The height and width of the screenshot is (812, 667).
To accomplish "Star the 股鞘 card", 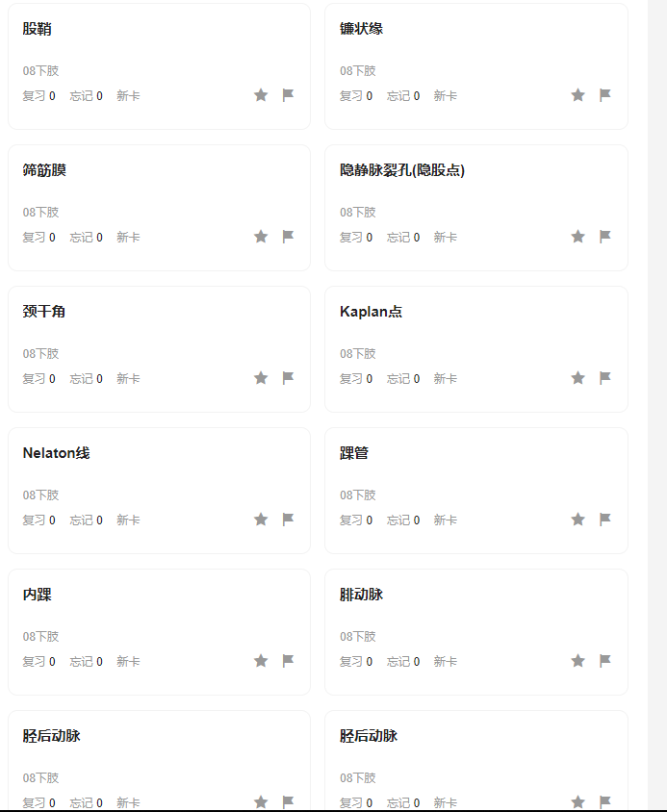I will click(261, 95).
